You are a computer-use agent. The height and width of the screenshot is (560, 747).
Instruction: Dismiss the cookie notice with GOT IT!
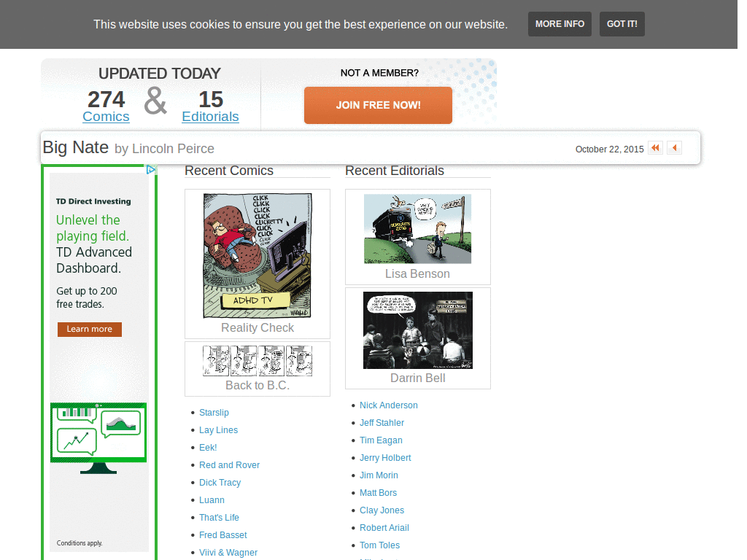[x=622, y=24]
